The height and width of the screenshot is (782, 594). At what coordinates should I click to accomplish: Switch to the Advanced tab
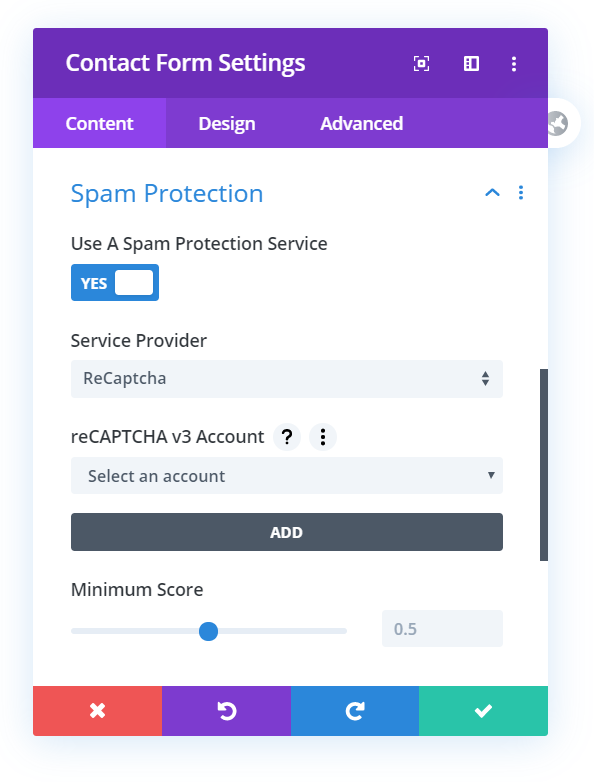point(362,123)
